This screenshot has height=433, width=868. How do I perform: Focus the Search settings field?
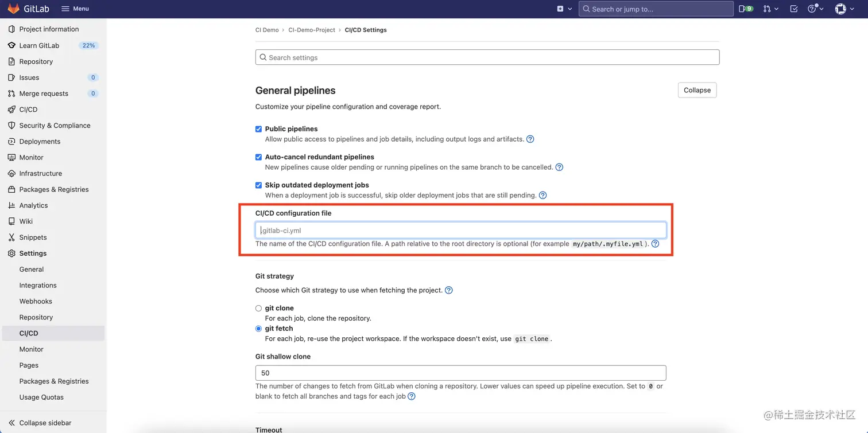487,57
